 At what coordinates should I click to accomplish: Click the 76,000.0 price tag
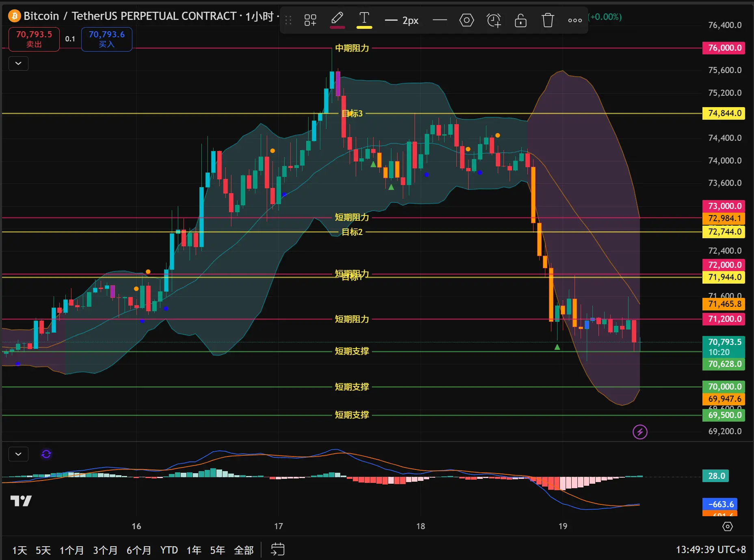click(x=724, y=48)
